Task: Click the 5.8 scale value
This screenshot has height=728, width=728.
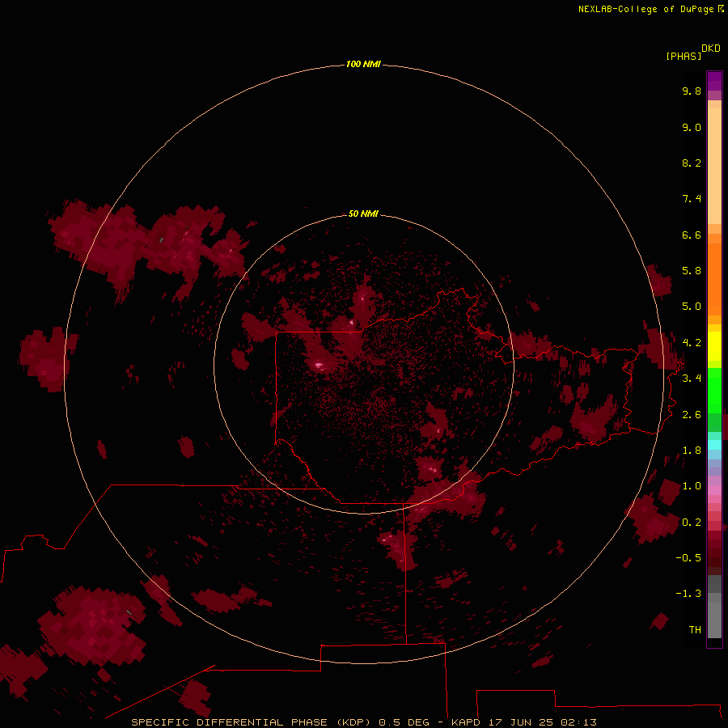Action: (x=692, y=271)
